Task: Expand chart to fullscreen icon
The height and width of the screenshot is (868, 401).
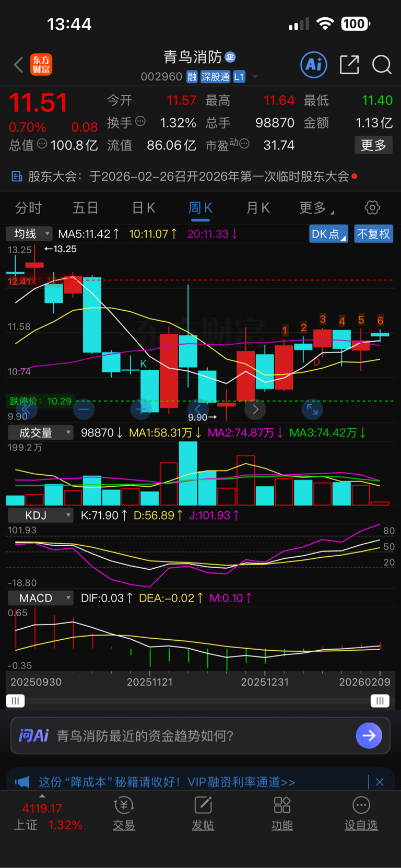Action: (x=312, y=409)
